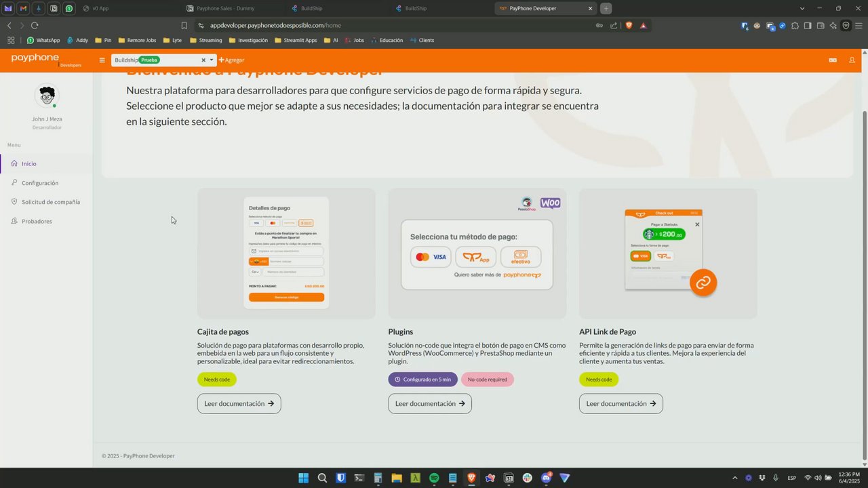Click the PayPhone Developers logo
Viewport: 868px width, 488px height.
point(46,60)
